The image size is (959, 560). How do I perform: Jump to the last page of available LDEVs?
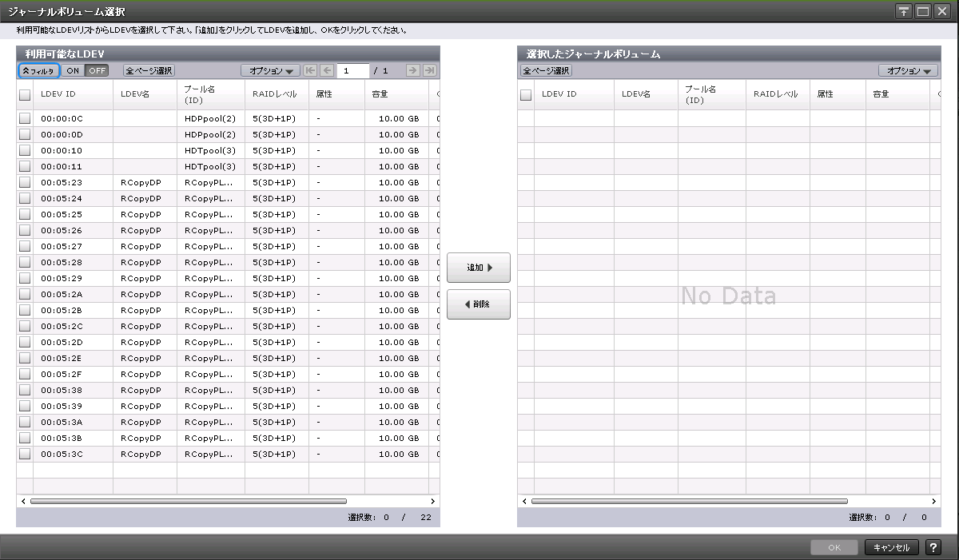[429, 70]
